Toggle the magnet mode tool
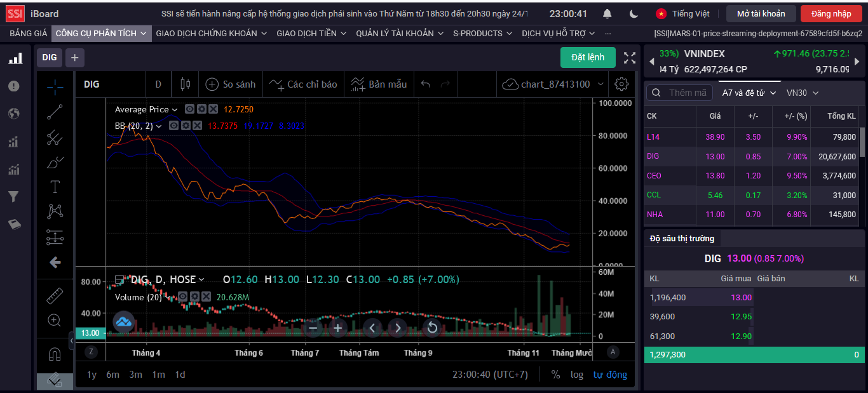The height and width of the screenshot is (393, 868). coord(55,354)
